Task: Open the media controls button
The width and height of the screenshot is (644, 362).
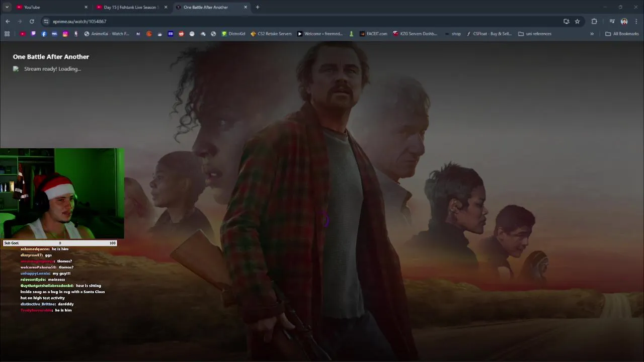Action: pos(612,21)
